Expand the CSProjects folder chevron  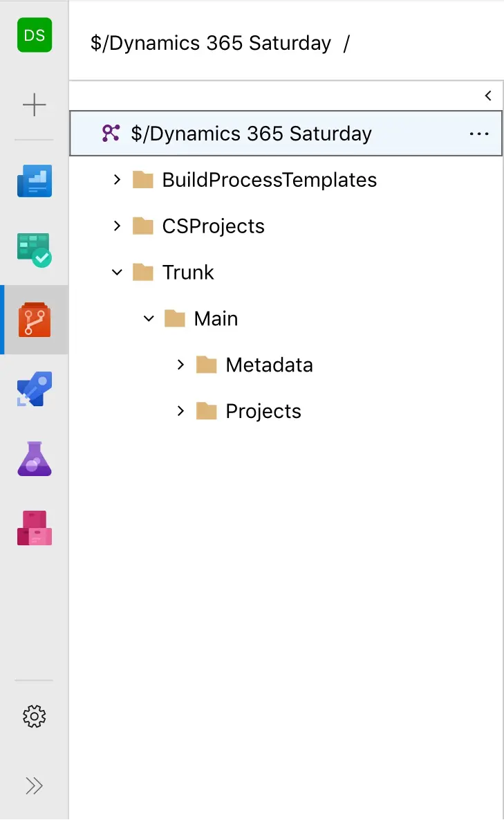tap(117, 226)
